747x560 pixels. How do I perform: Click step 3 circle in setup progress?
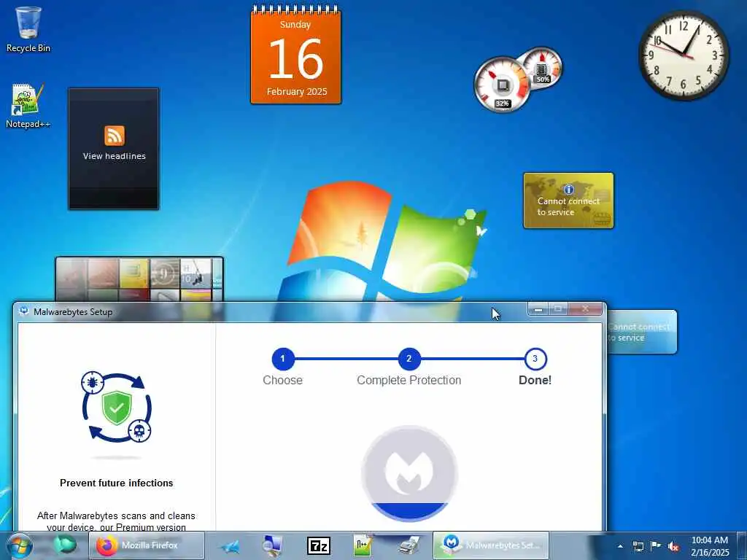pos(535,359)
